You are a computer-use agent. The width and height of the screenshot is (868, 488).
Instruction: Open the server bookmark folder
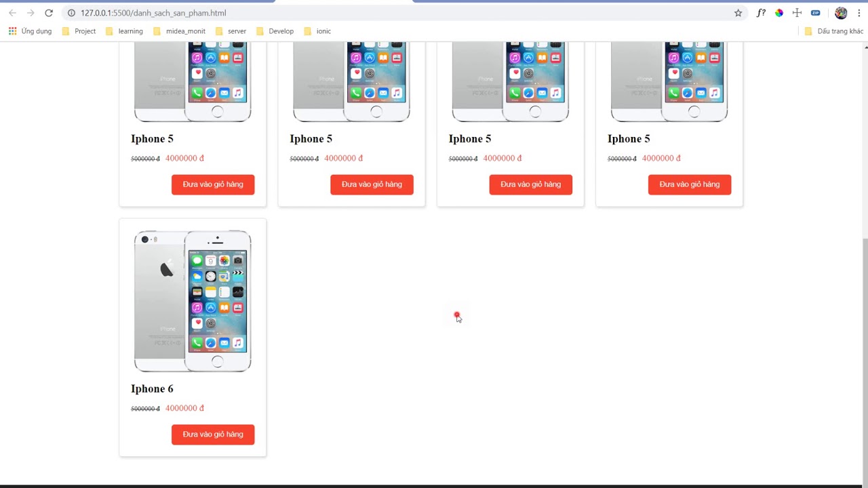click(231, 31)
